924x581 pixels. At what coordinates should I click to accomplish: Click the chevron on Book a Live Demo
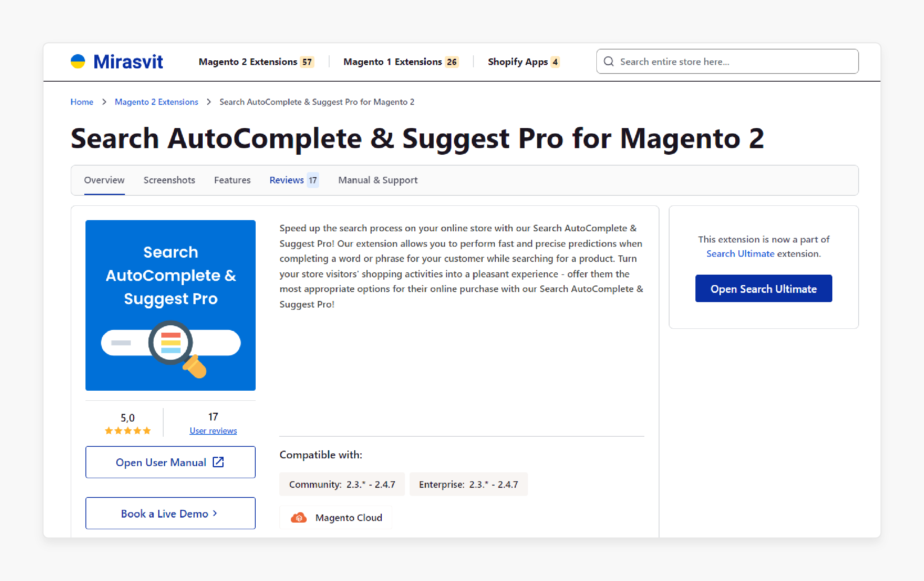[x=215, y=513]
